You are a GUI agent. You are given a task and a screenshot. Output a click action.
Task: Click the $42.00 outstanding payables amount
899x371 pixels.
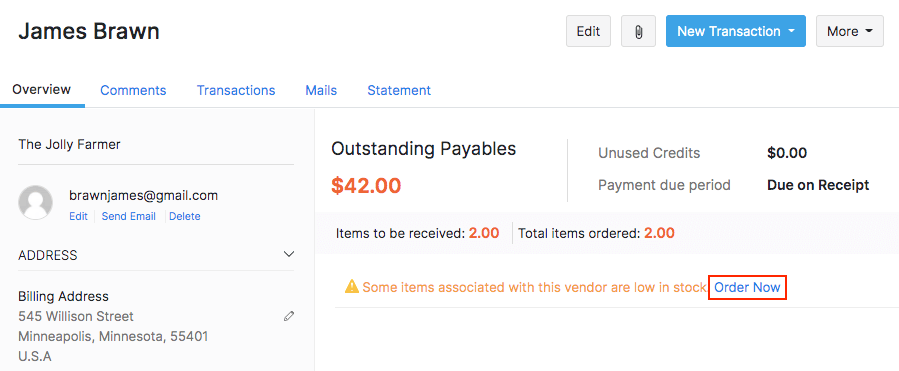pyautogui.click(x=366, y=185)
